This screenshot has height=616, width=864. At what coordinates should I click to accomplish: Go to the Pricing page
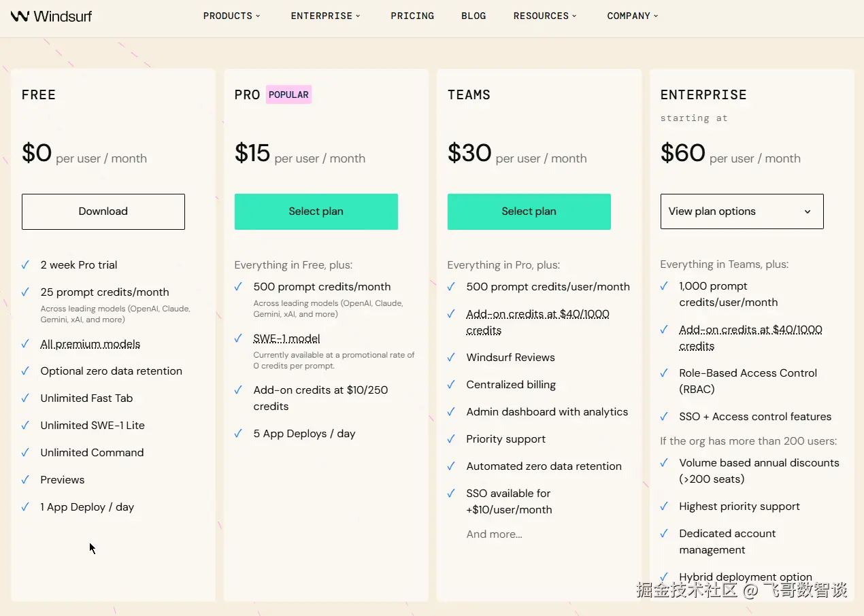(412, 16)
